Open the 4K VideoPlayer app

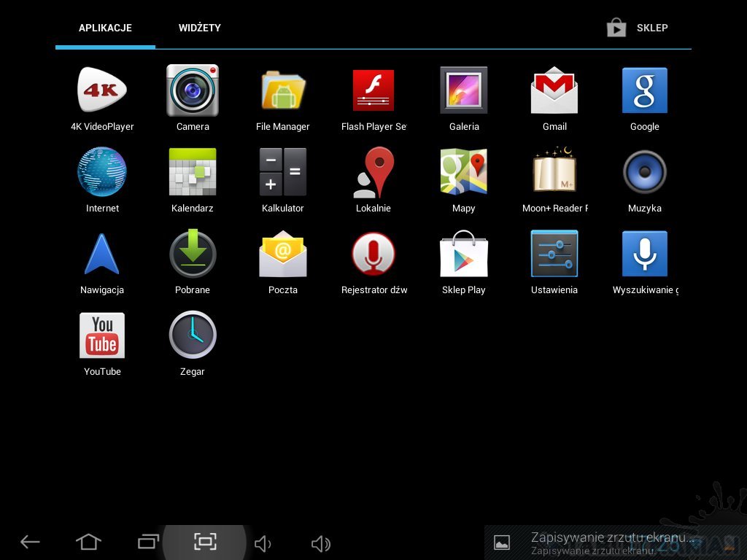point(102,90)
